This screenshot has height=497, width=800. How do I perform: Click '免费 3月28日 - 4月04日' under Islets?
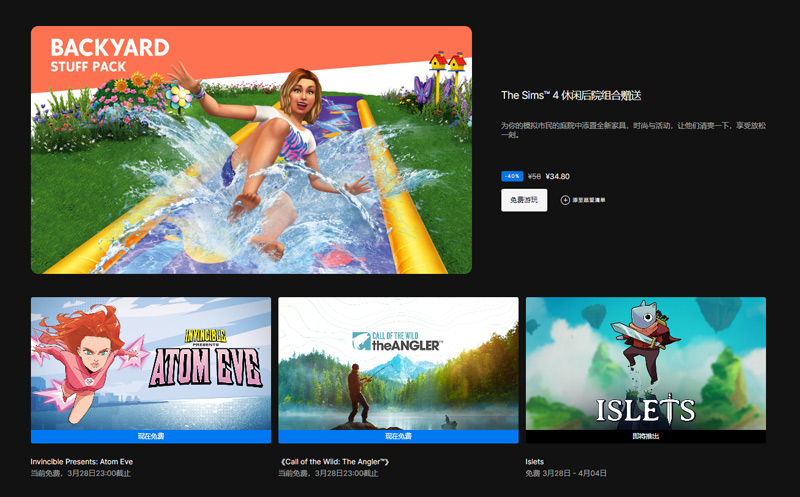[x=566, y=473]
